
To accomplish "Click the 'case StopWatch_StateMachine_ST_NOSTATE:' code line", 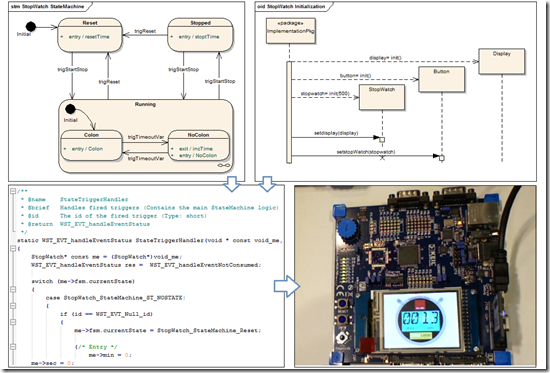I will pos(115,298).
